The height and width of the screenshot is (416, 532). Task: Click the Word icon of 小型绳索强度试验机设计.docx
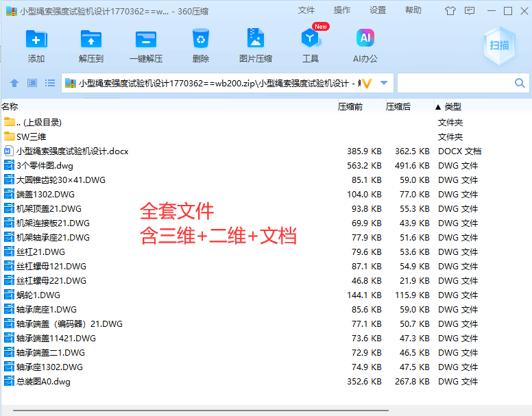point(9,151)
